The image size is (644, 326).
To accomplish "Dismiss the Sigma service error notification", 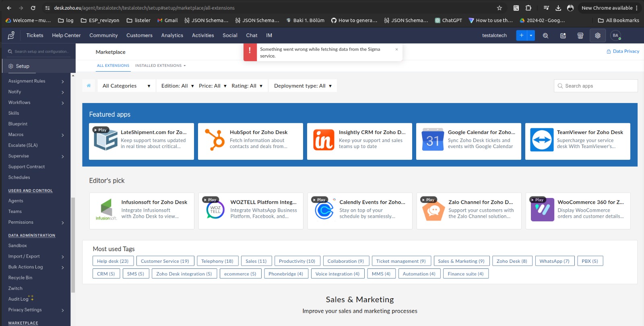I will (396, 50).
